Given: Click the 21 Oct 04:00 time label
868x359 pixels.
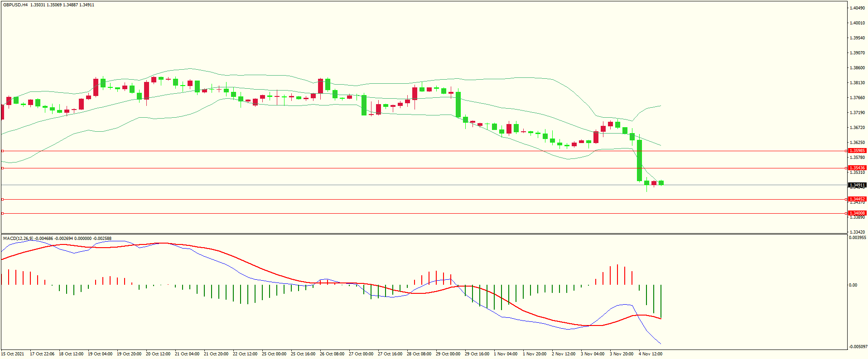Looking at the screenshot, I should [187, 354].
